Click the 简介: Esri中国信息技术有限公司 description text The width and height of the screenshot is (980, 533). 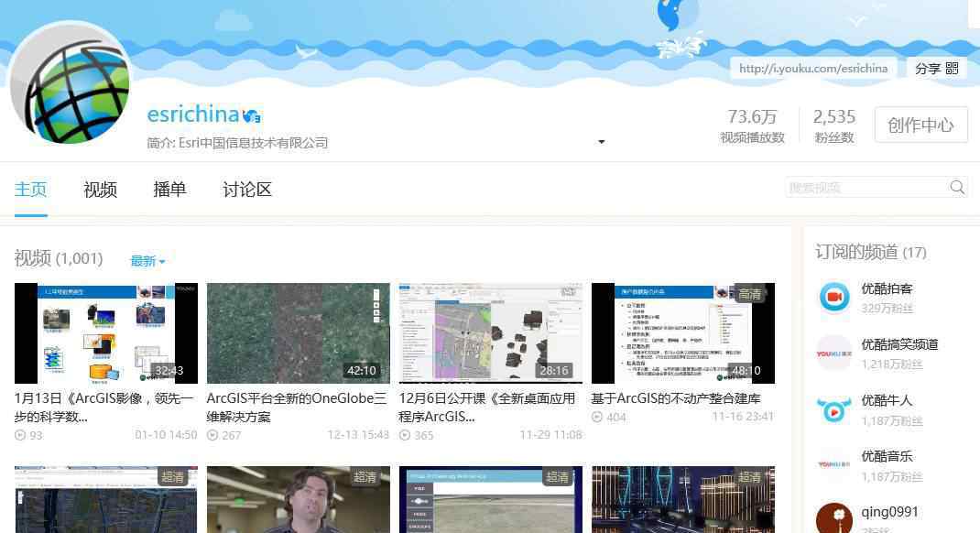[x=237, y=143]
